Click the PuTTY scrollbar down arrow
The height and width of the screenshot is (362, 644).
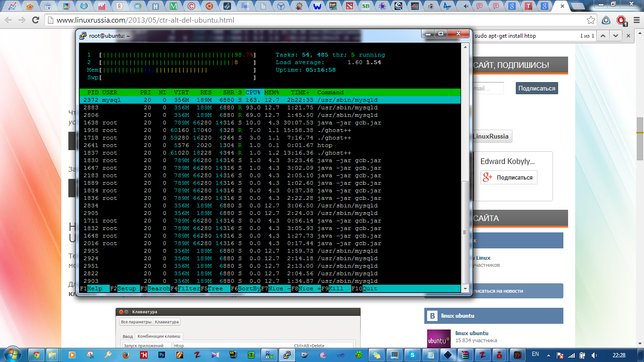[x=465, y=288]
